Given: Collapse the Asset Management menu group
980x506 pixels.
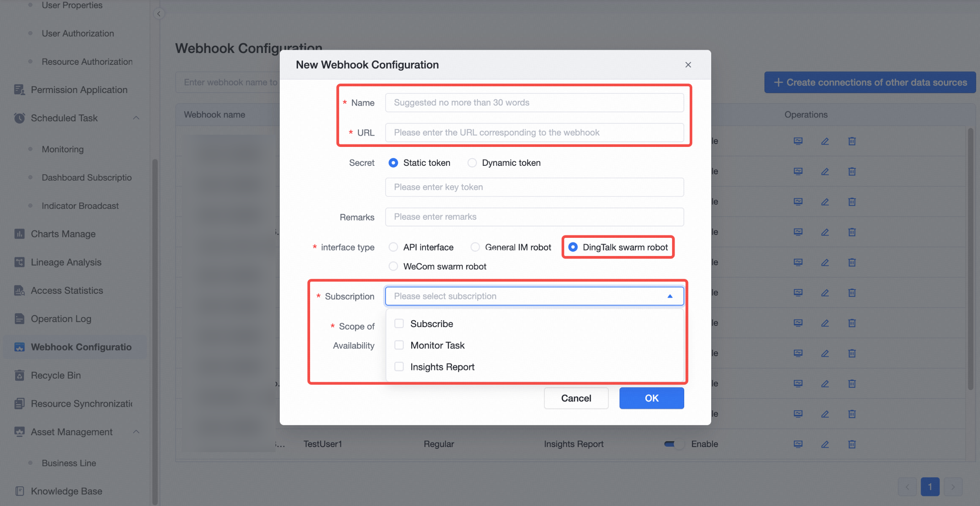Looking at the screenshot, I should pyautogui.click(x=136, y=432).
